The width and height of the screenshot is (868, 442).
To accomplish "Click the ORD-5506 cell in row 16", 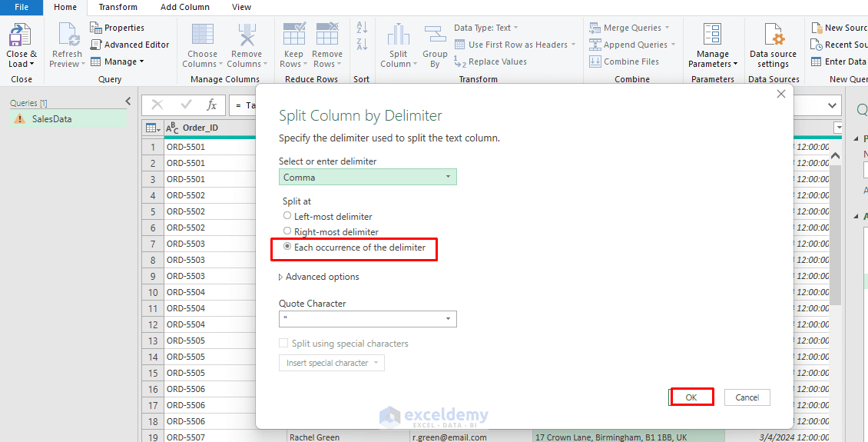I will tap(210, 389).
